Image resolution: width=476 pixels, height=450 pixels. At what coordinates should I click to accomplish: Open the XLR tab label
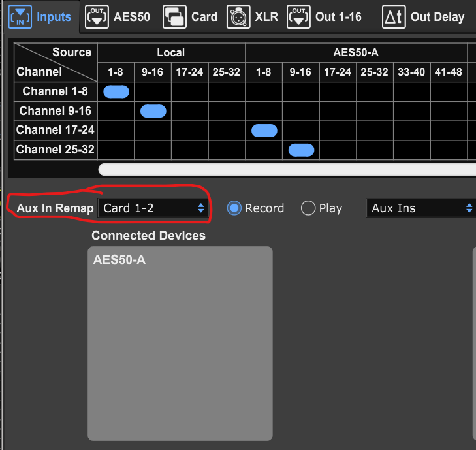(266, 17)
